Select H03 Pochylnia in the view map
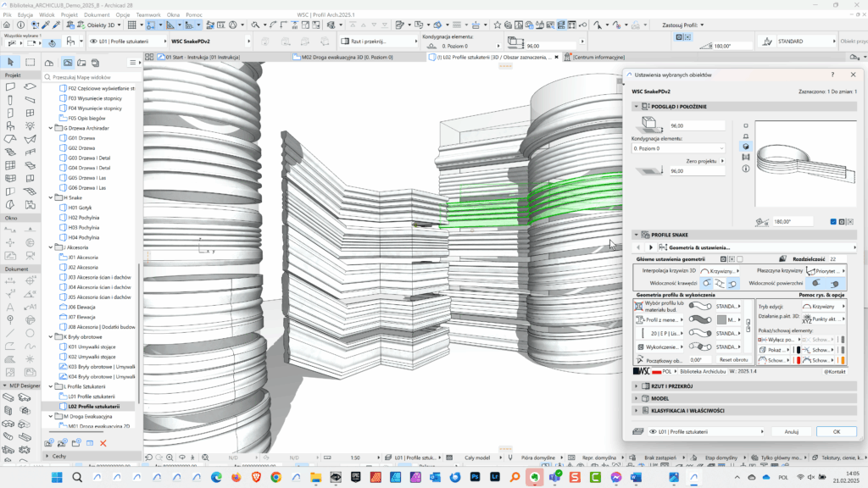Viewport: 868px width, 488px height. pyautogui.click(x=84, y=227)
